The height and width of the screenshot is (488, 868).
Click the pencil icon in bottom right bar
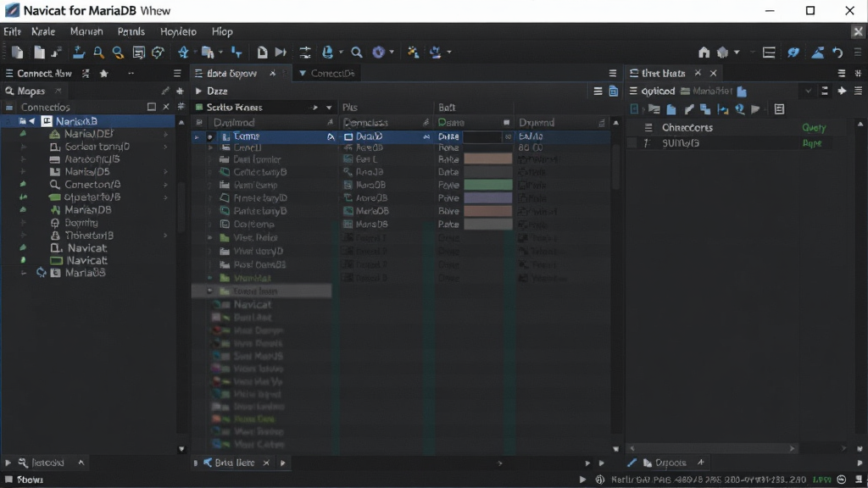tap(632, 463)
